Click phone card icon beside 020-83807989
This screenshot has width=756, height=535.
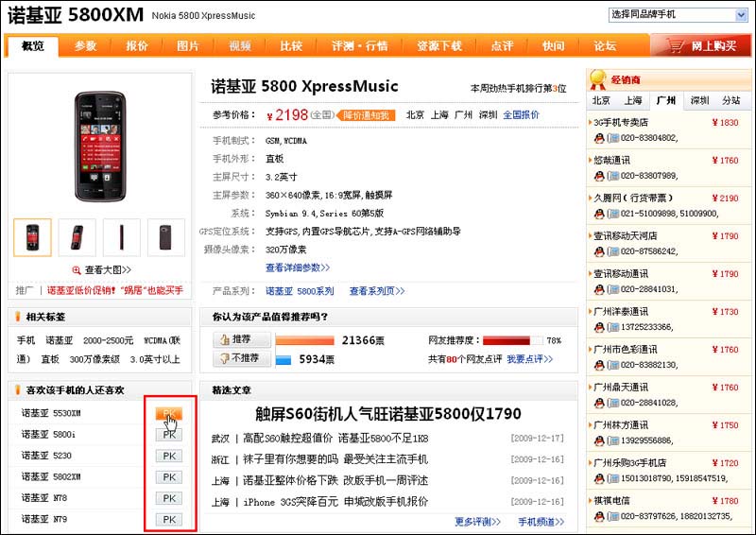point(612,176)
